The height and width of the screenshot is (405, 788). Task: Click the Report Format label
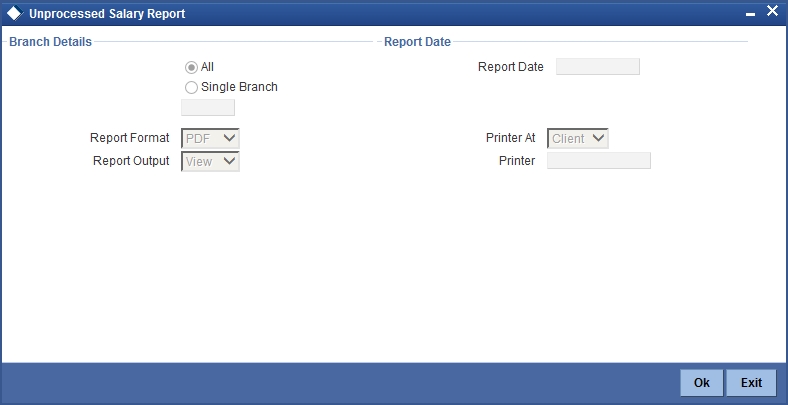pyautogui.click(x=130, y=138)
